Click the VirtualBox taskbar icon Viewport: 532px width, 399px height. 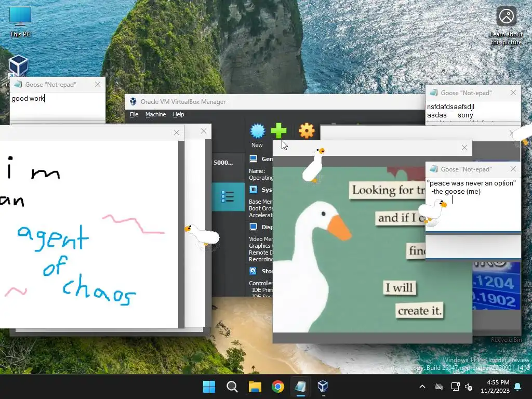point(323,387)
